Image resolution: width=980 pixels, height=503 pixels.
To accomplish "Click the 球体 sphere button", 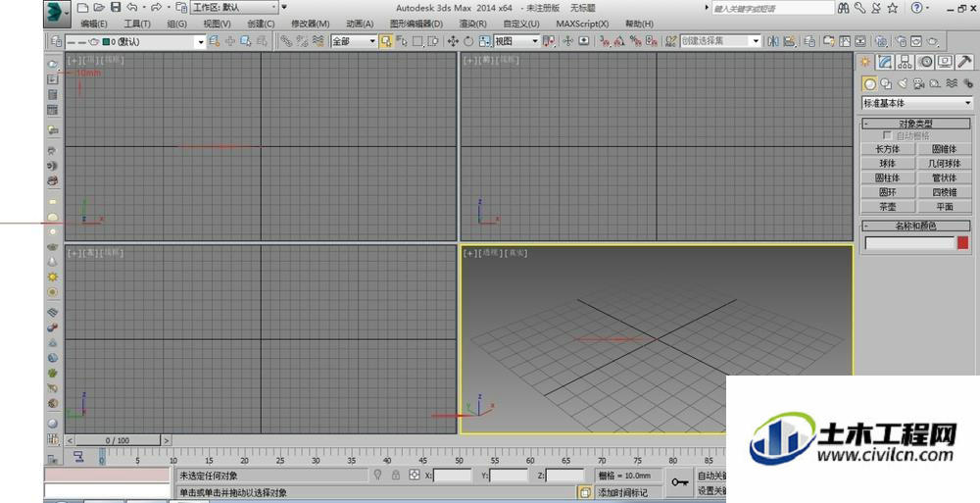I will pos(888,164).
